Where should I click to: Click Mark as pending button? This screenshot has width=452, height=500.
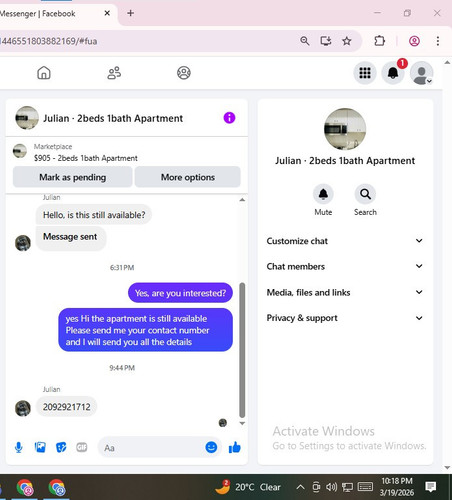pyautogui.click(x=73, y=177)
